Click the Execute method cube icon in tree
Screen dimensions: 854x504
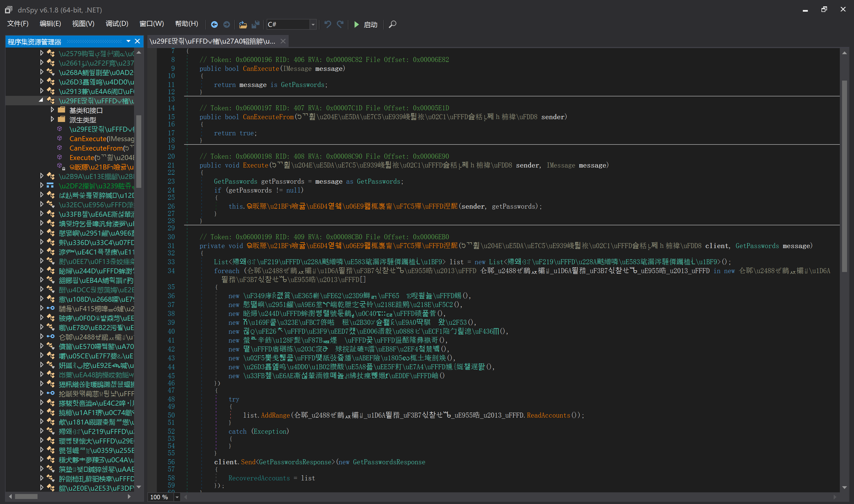pos(60,157)
